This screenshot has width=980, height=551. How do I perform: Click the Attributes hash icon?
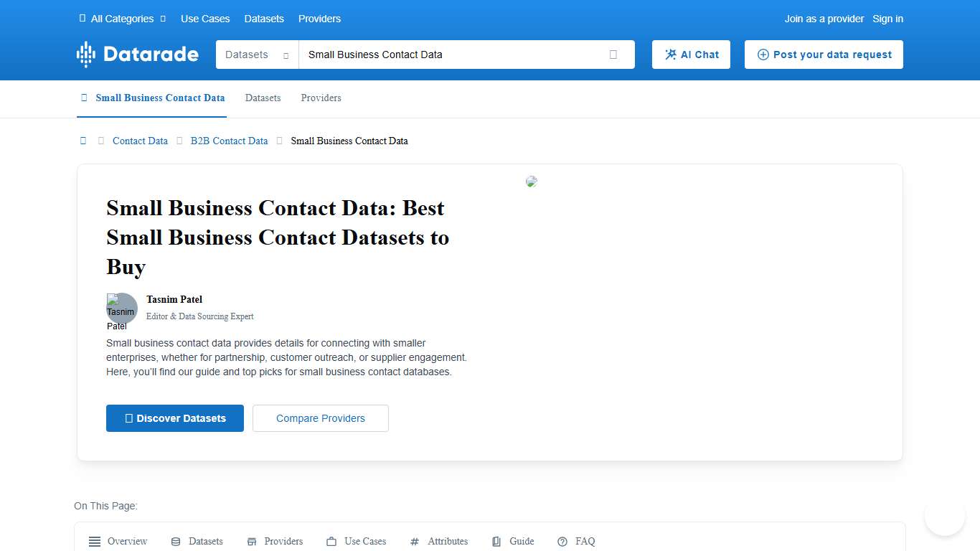click(x=414, y=541)
